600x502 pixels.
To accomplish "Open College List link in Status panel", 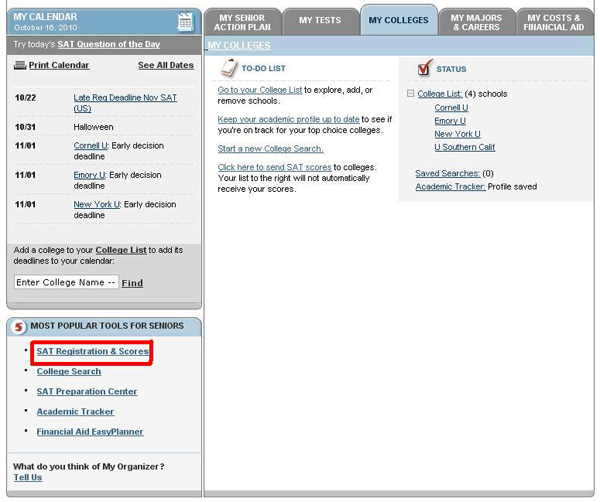I will click(x=440, y=94).
